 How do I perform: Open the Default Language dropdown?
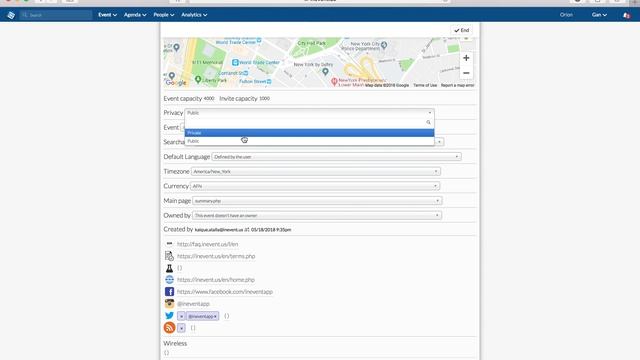pos(336,157)
